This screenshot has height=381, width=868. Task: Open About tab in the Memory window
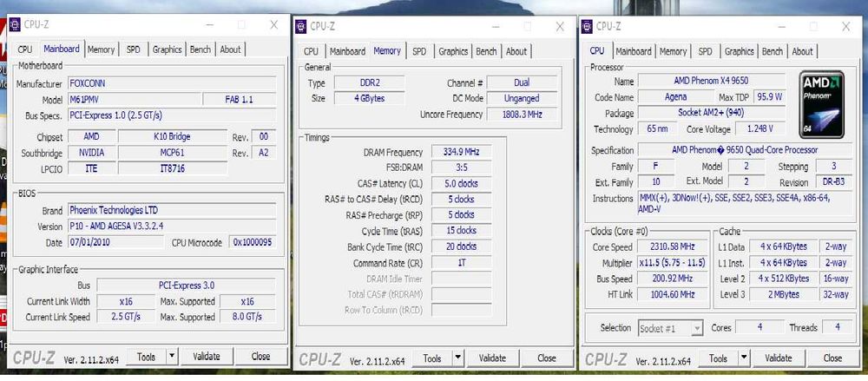(516, 51)
